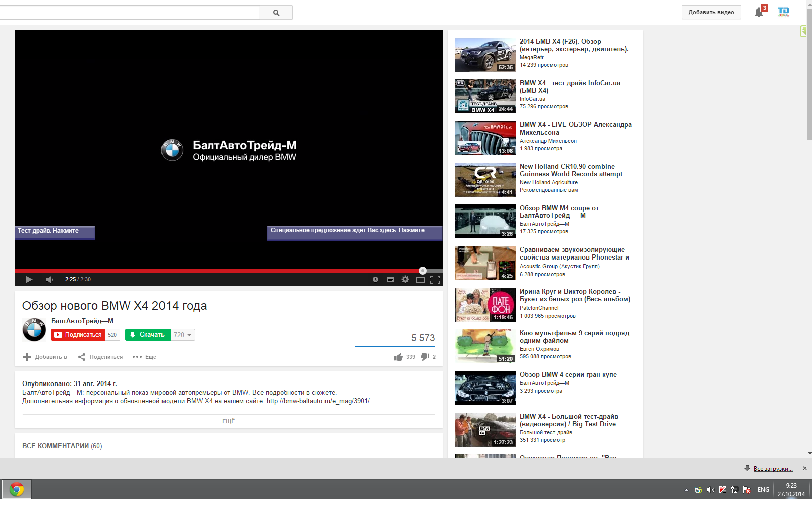Open the BMW X4 Big Test Drive thumbnail
Screen dimensions: 812x513
[485, 430]
